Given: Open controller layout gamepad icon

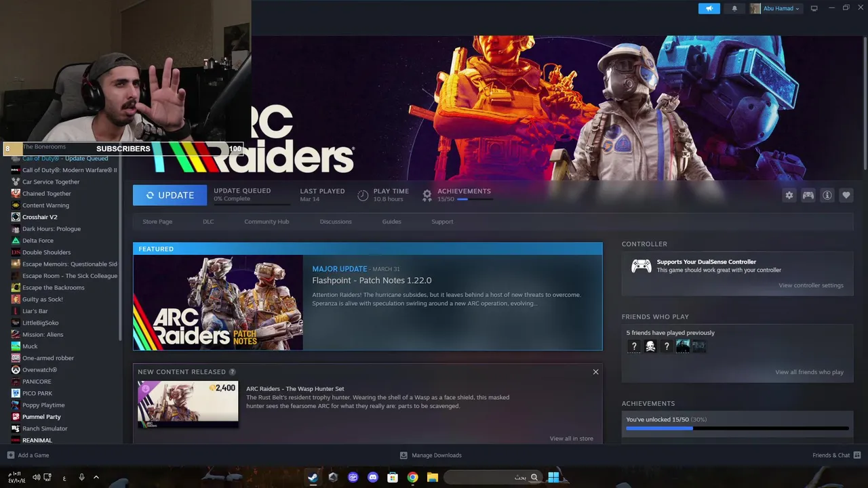Looking at the screenshot, I should [808, 195].
